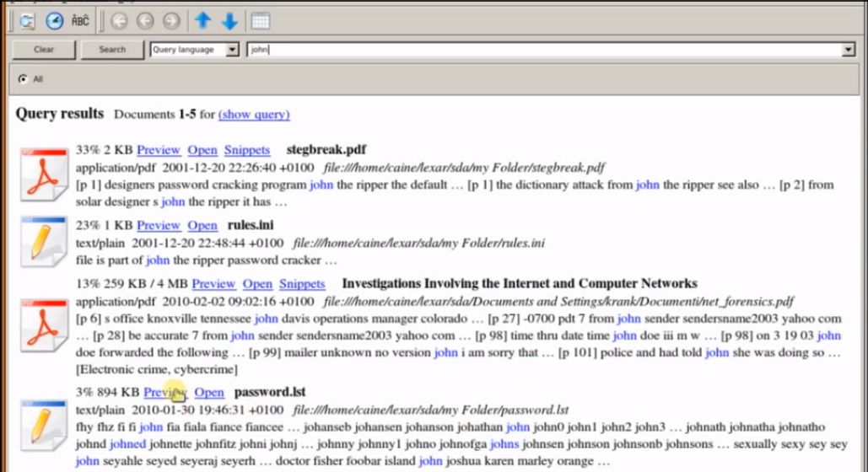The width and height of the screenshot is (868, 472).
Task: Click the net_forensics.pdf file path text
Action: point(558,302)
